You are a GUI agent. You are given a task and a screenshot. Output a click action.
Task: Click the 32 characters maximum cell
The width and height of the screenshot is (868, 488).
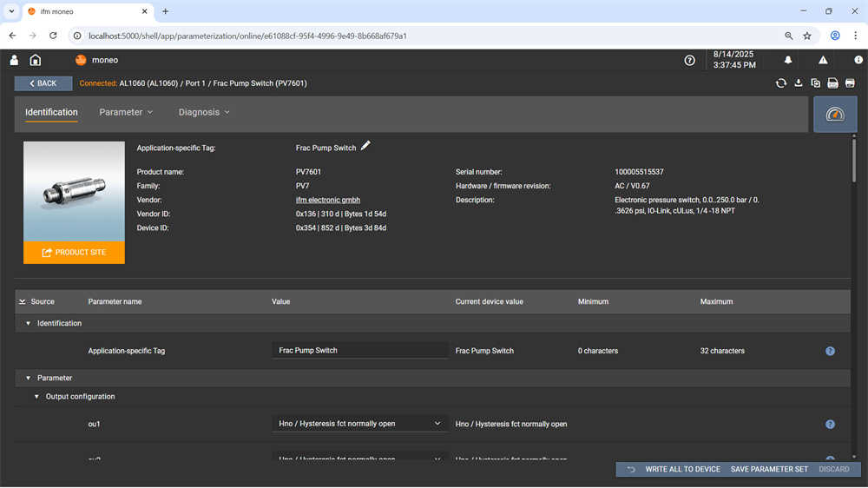click(722, 351)
